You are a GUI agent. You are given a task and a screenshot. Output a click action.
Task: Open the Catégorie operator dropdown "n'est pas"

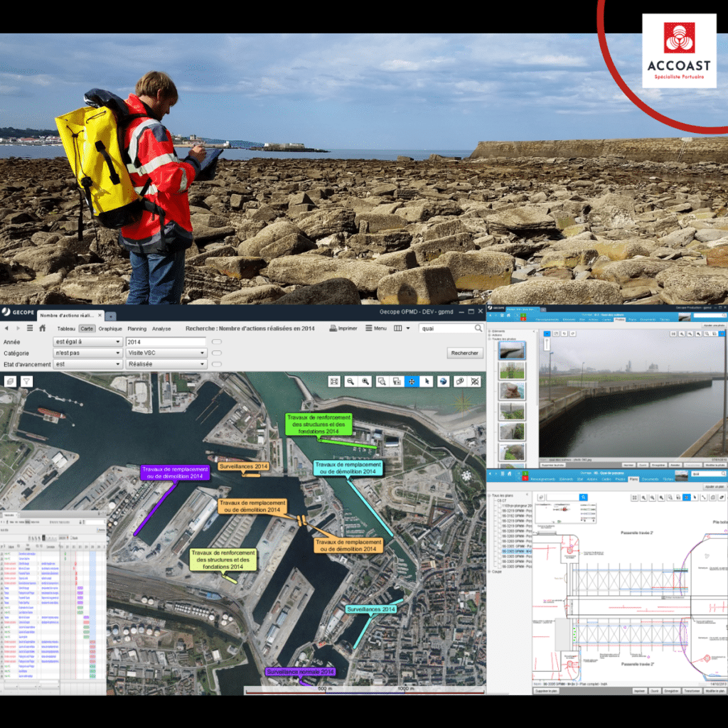tap(87, 353)
